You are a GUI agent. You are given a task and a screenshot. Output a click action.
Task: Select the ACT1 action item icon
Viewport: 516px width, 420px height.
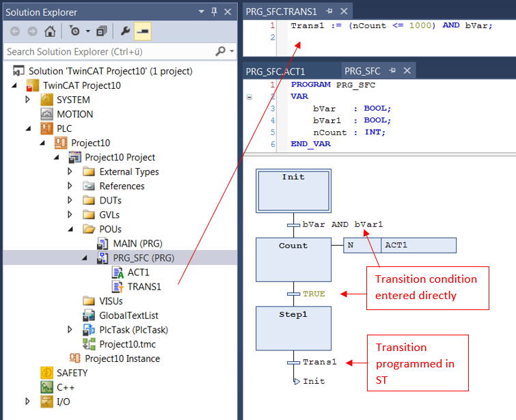[118, 272]
